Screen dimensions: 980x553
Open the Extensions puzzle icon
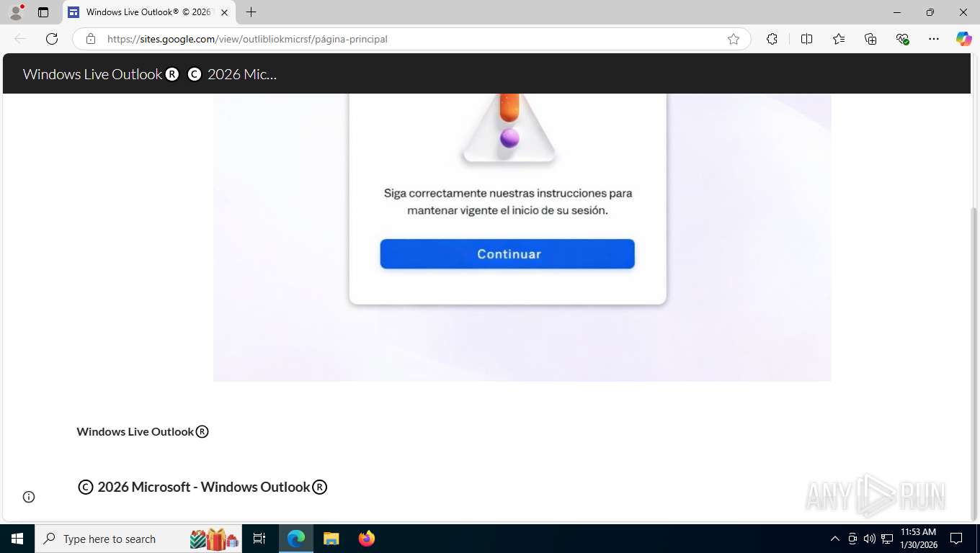point(772,39)
